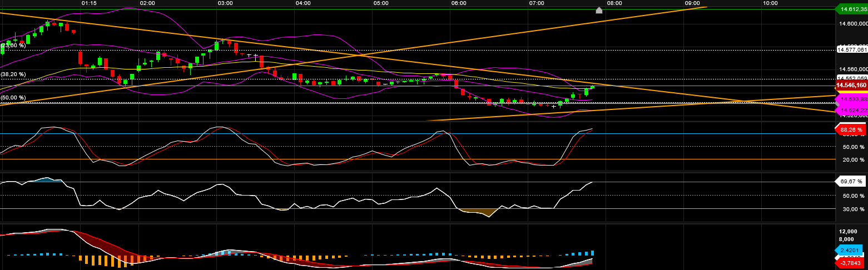Click the small red T marker near the latest candles
This screenshot has height=270, width=868.
(580, 96)
